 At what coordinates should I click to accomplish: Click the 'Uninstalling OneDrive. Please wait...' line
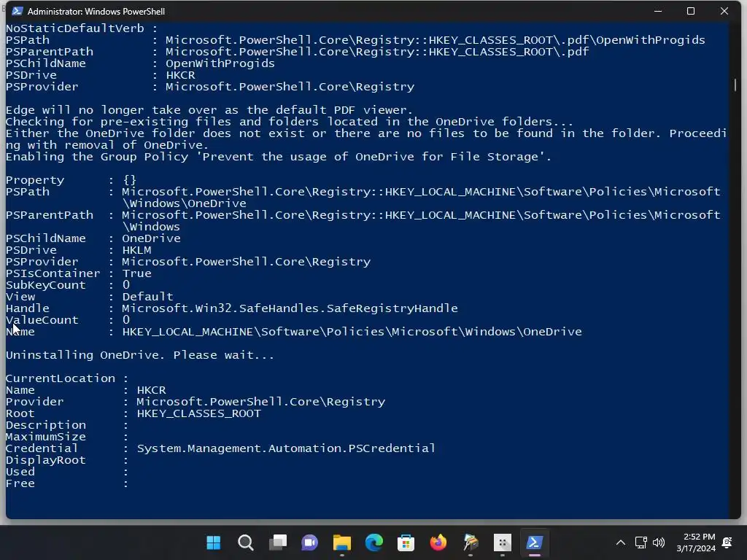139,355
